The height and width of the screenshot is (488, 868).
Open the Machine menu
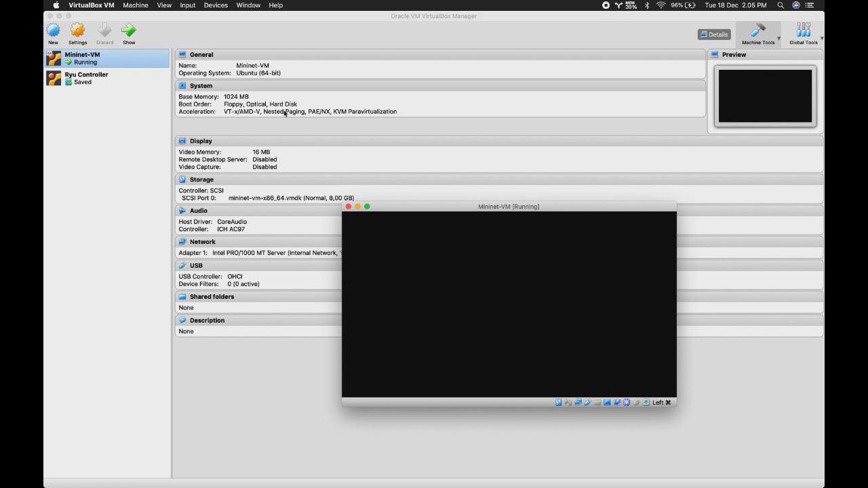click(x=136, y=5)
